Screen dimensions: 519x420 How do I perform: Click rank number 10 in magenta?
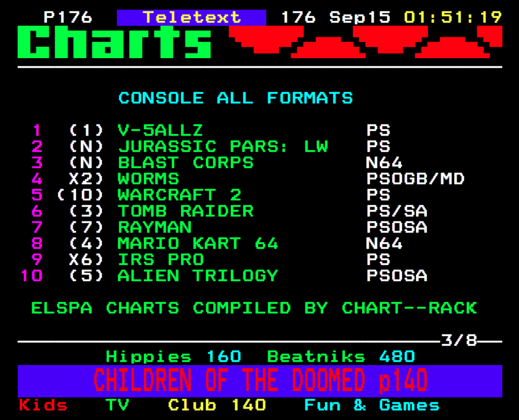point(31,276)
